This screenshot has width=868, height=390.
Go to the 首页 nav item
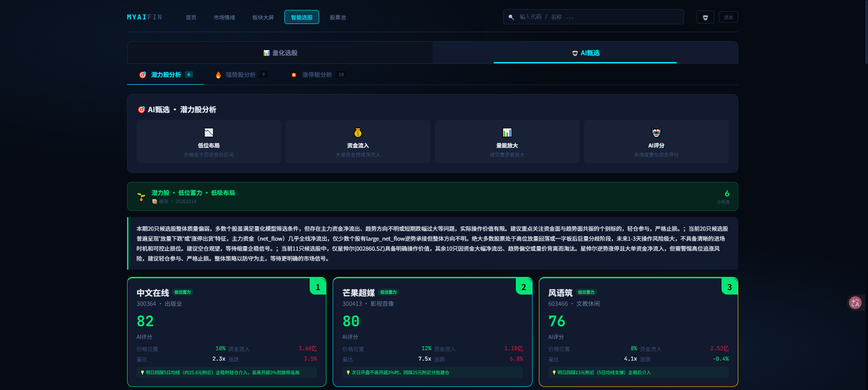[x=191, y=17]
